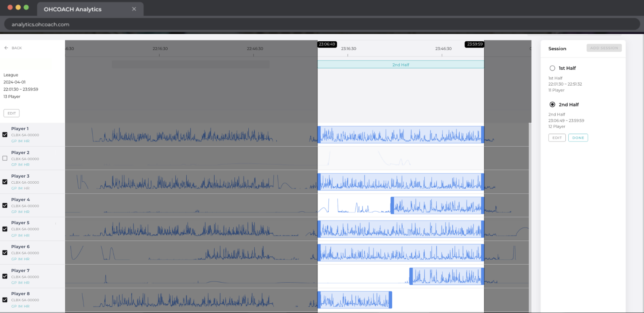Select Player 6's highlighted activity segment
Viewport: 644px width, 313px height.
coord(401,252)
